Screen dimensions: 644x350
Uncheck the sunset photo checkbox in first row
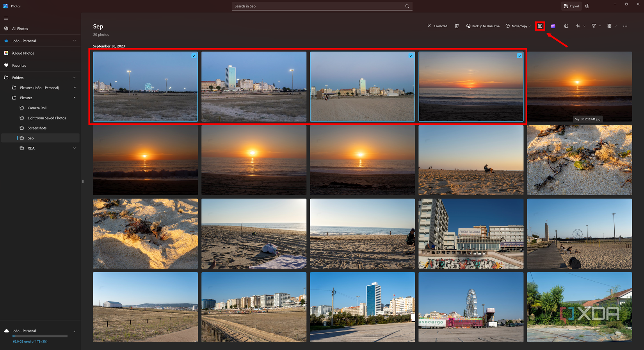(x=519, y=56)
